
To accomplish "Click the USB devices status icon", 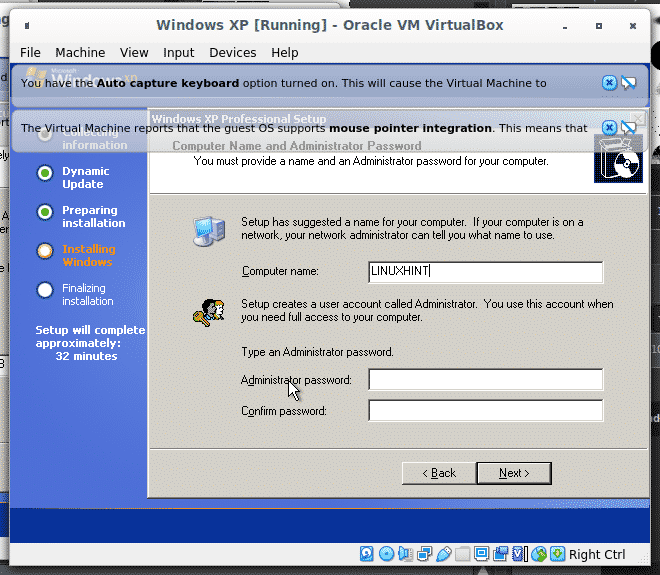I will (x=444, y=554).
